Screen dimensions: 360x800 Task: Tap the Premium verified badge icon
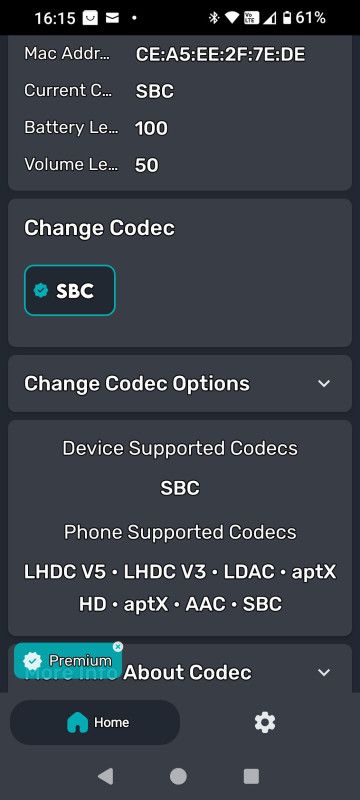(32, 661)
